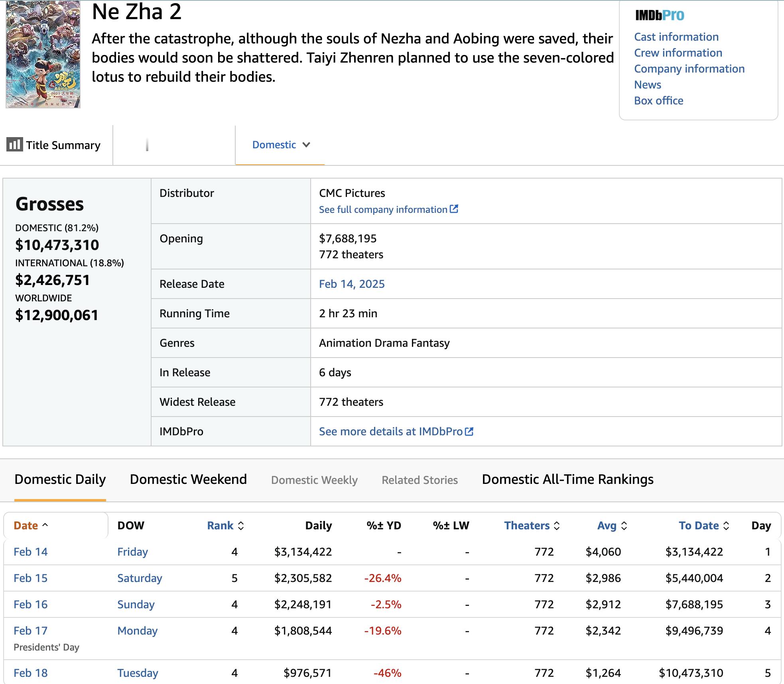Click the 2 hr 23 min running time

click(x=348, y=313)
